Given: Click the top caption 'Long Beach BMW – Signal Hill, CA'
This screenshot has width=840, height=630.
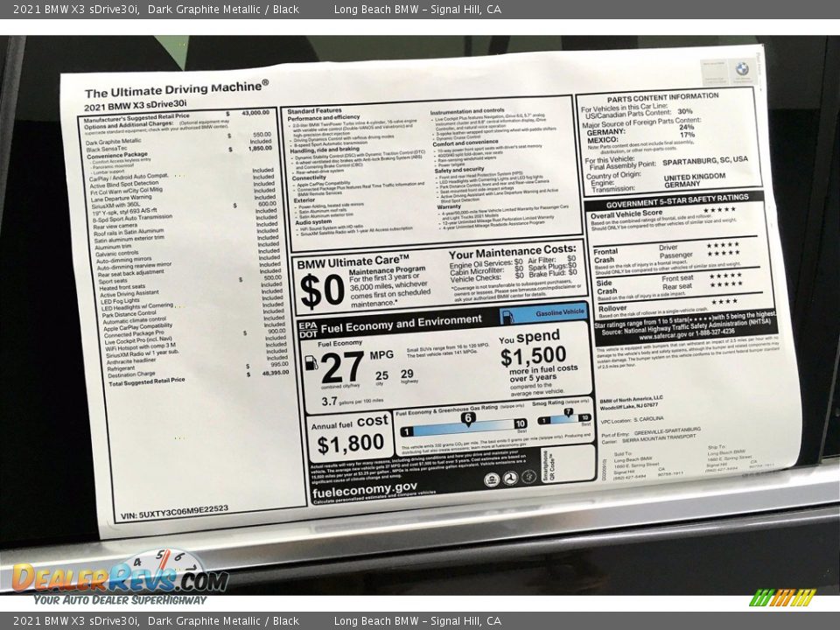Looking at the screenshot, I should pos(417,9).
